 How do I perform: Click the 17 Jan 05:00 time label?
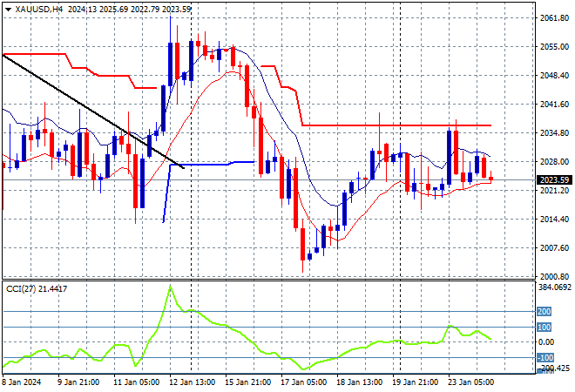(301, 382)
